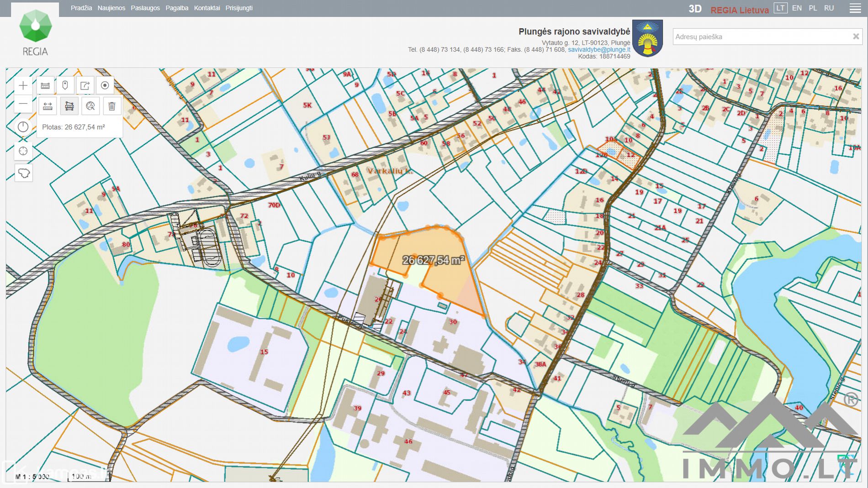Select the distance measurement tool

pyautogui.click(x=48, y=106)
